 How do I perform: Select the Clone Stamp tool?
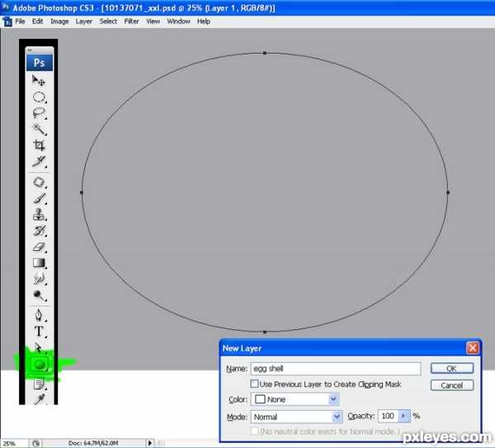[39, 215]
